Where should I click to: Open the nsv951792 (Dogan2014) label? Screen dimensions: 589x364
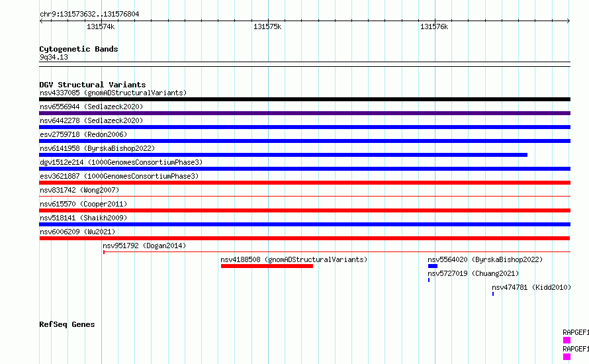pos(144,246)
